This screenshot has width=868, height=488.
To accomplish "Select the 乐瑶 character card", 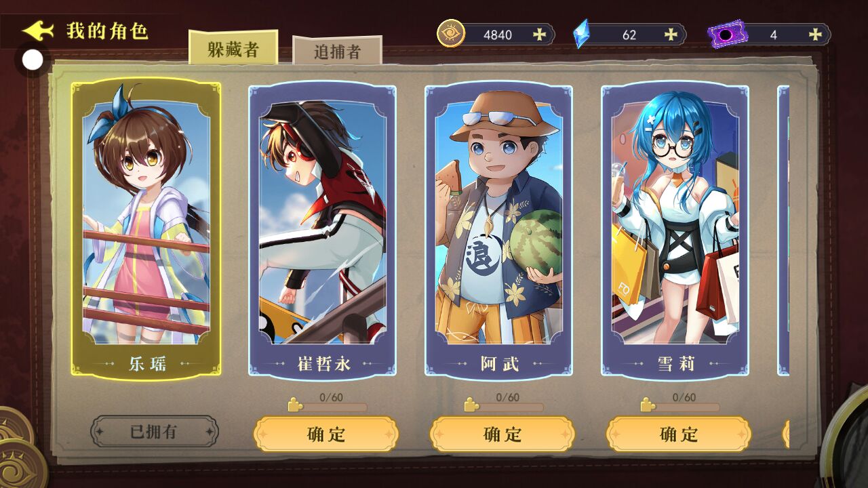I will [146, 230].
